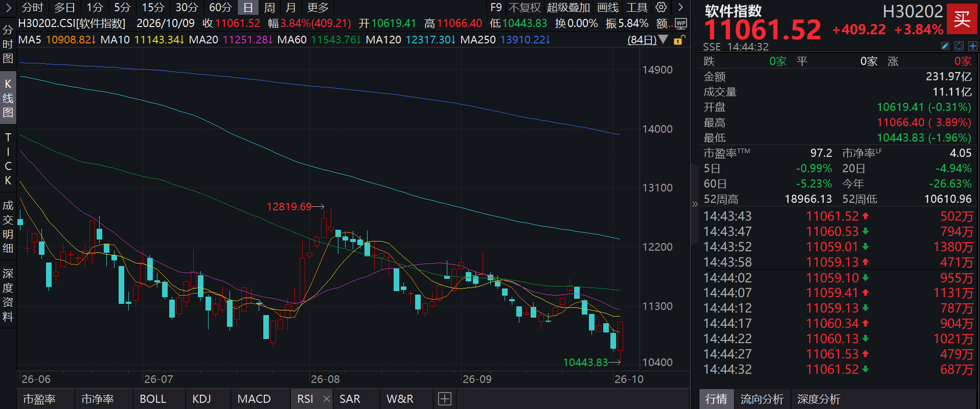The width and height of the screenshot is (980, 409).
Task: Open the 工具 tools menu
Action: [x=637, y=7]
